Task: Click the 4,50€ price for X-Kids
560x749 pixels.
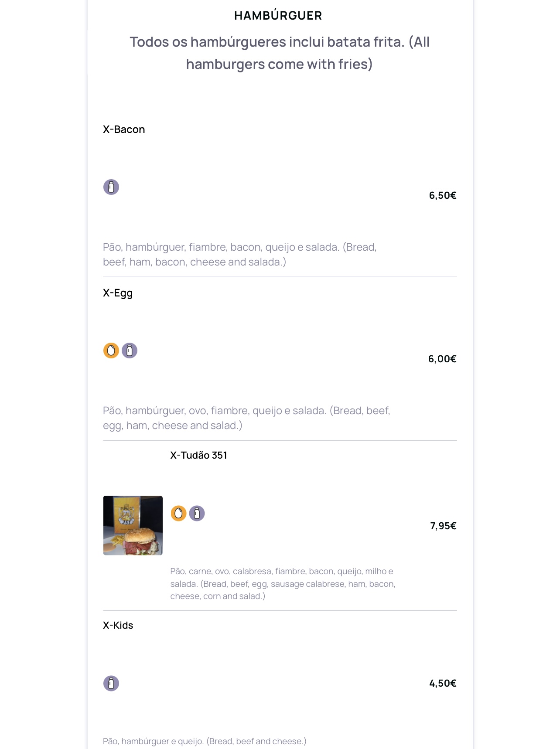Action: (443, 683)
